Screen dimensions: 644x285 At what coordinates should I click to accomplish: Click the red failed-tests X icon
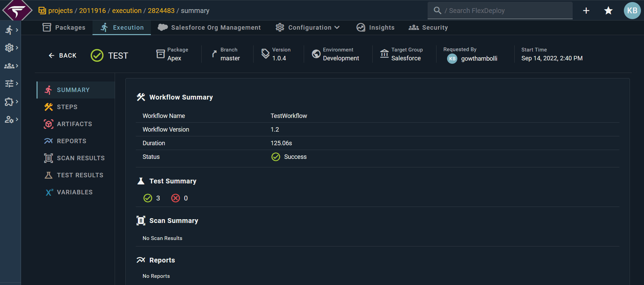pyautogui.click(x=175, y=198)
